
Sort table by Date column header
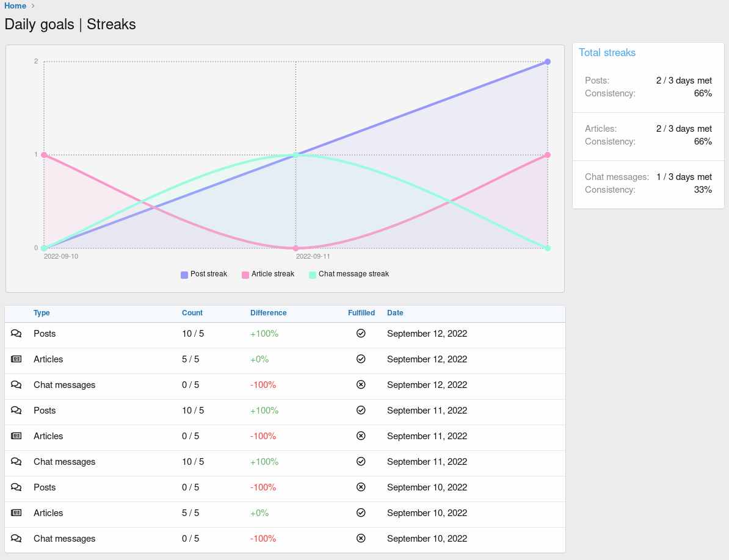tap(395, 313)
